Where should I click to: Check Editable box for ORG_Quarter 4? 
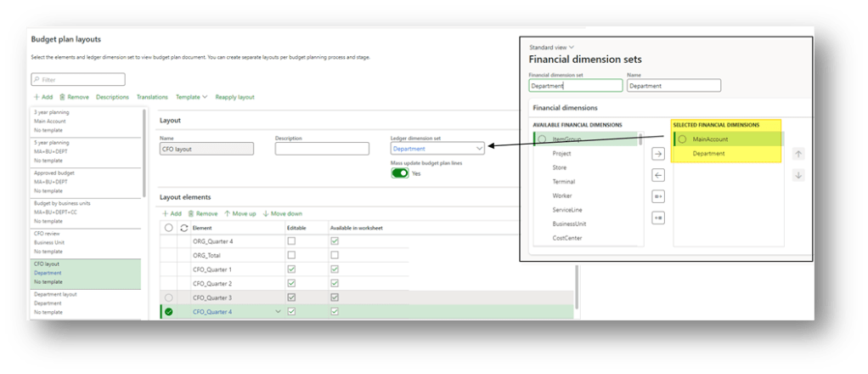(292, 241)
